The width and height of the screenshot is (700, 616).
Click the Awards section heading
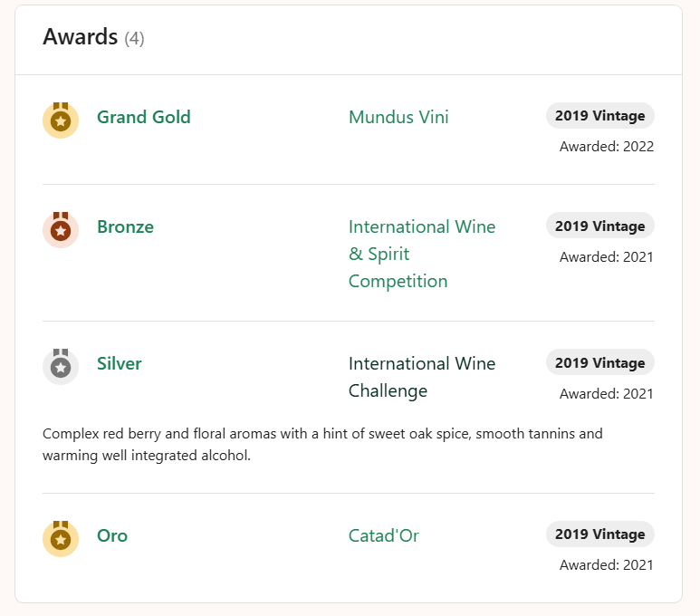tap(81, 37)
